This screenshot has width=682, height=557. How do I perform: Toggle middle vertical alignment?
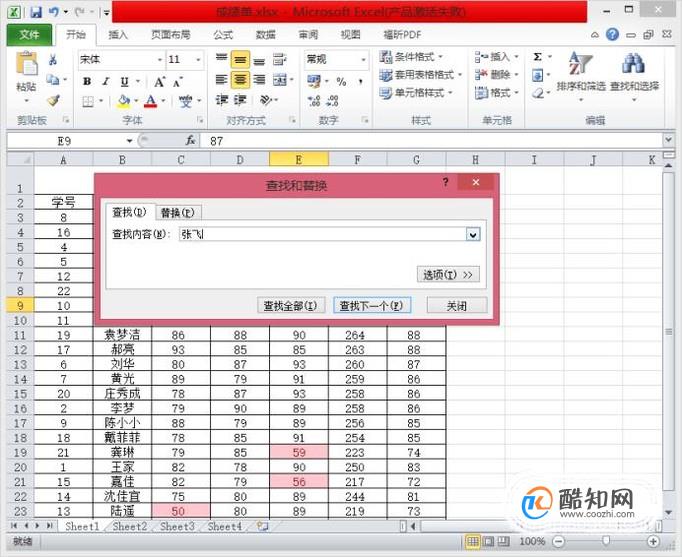pos(240,60)
